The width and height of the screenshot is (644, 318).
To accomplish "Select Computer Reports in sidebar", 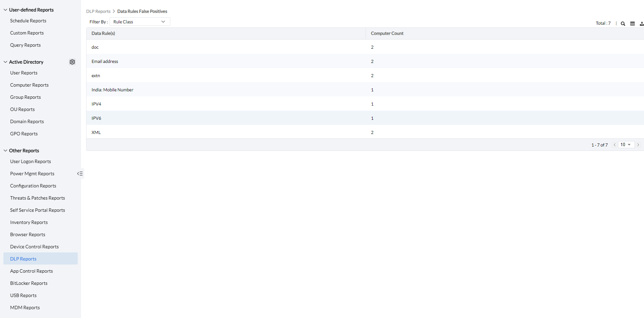I will (29, 85).
